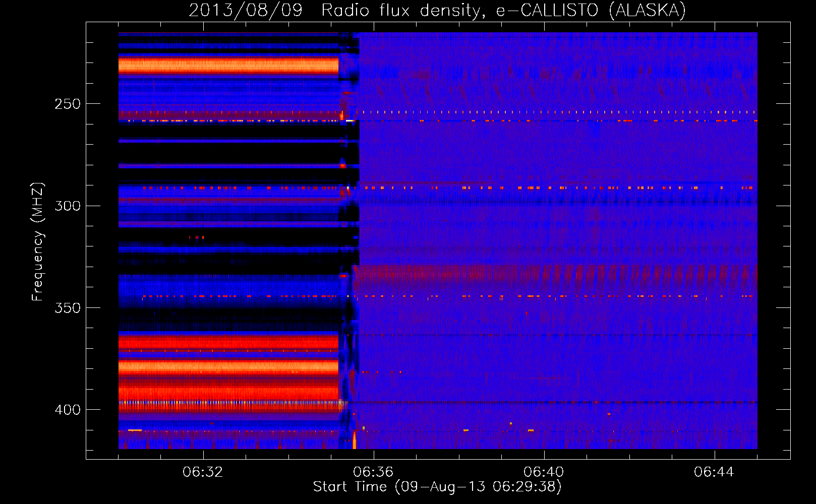The width and height of the screenshot is (816, 504).
Task: Click the 'Start Time (09-Aug-13 06:29:38)' label
Action: click(437, 487)
